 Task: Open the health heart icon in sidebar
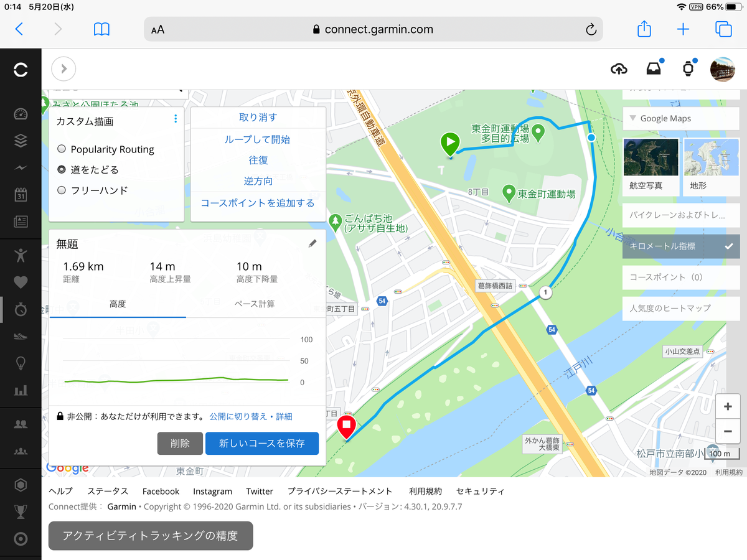(21, 282)
